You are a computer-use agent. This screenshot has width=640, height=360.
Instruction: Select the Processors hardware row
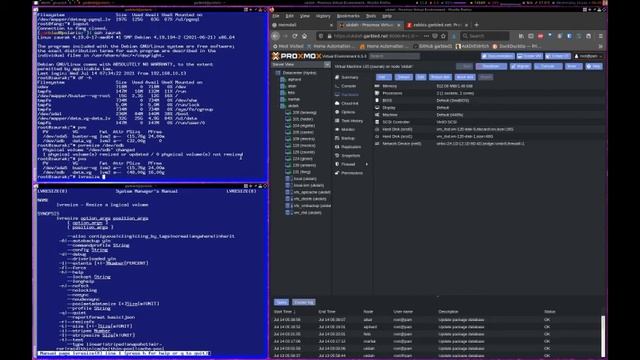click(489, 93)
